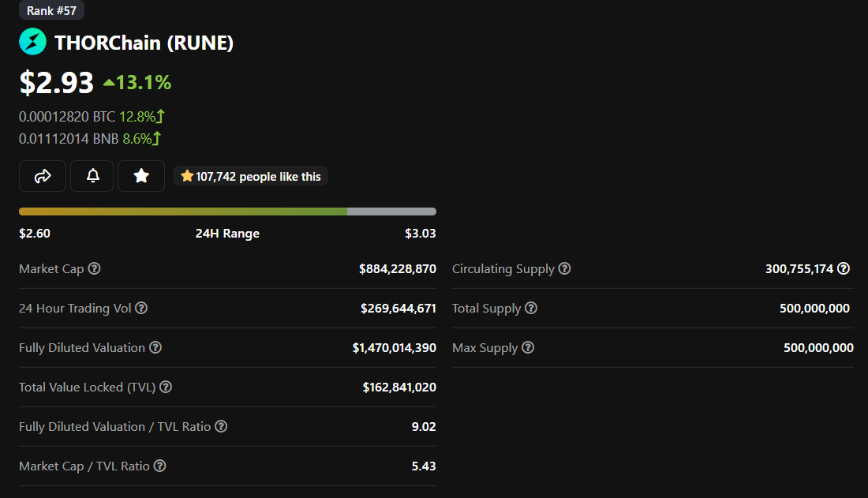Image resolution: width=868 pixels, height=498 pixels.
Task: Open 24 Hour Trading Vol help icon
Action: pyautogui.click(x=141, y=308)
